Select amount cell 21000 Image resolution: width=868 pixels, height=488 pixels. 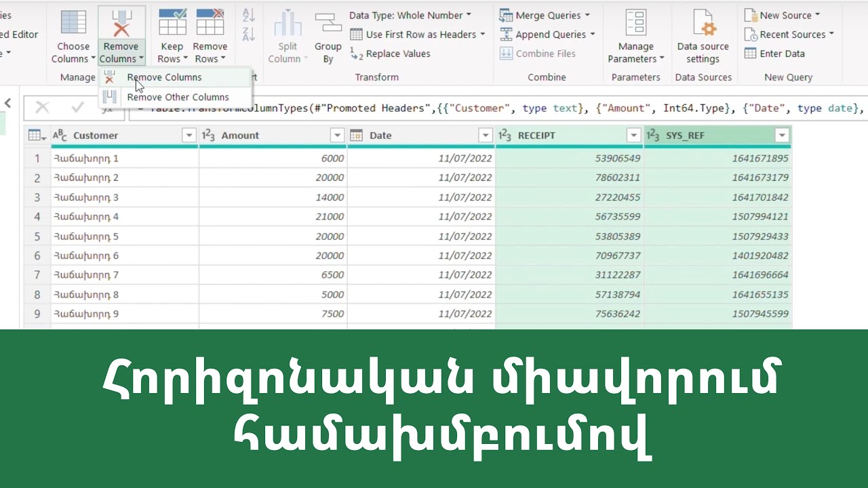tap(273, 216)
